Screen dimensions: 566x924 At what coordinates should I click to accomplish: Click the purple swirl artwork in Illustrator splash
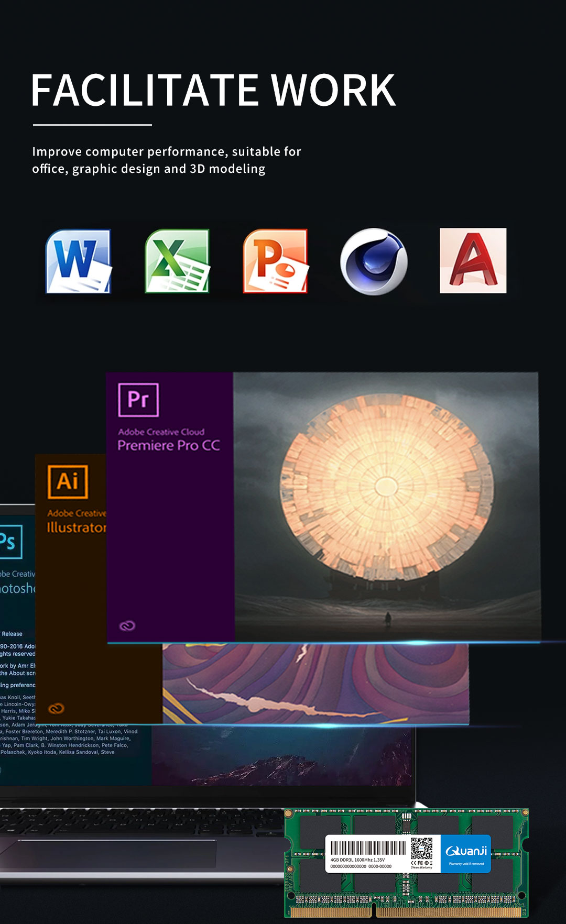click(x=315, y=684)
